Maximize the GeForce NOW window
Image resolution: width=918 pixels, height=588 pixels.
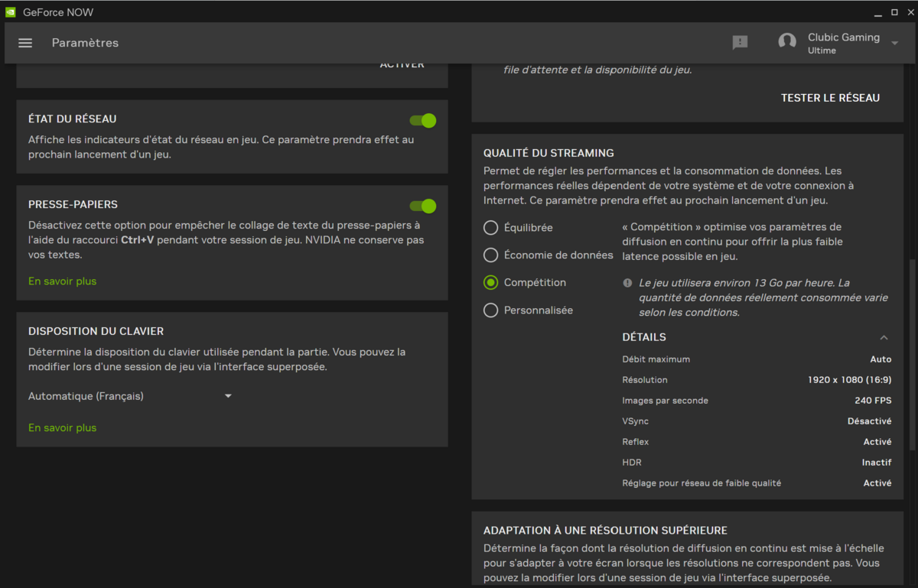894,12
